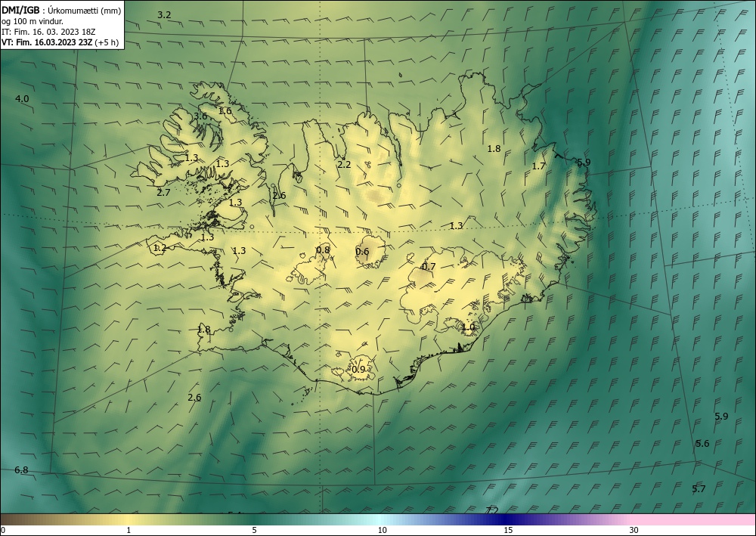Select the 5.7 value over the sea

[x=699, y=489]
